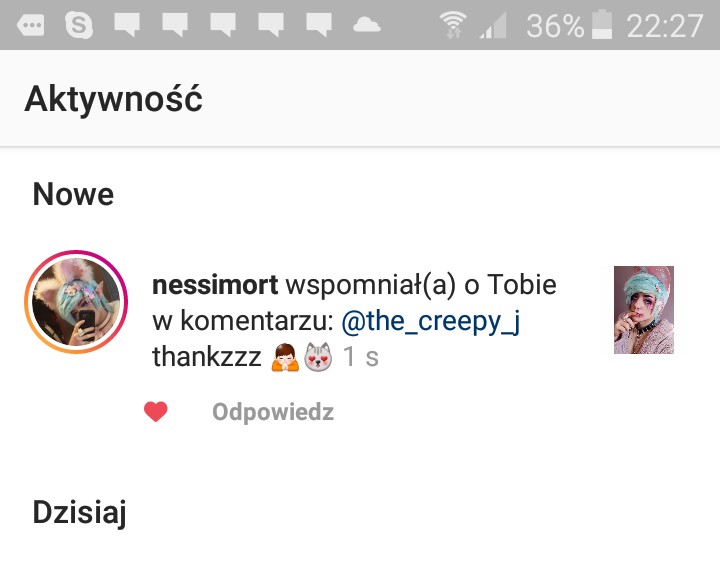Tap the three-dots message notification icon

point(31,25)
